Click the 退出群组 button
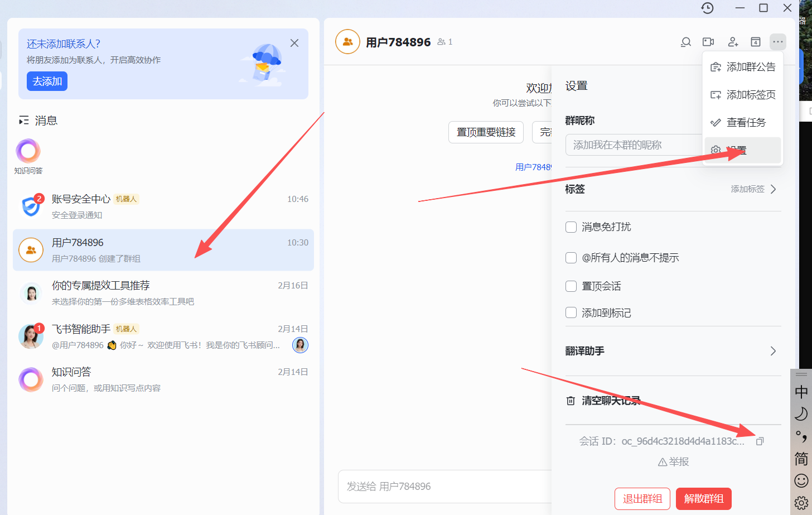The height and width of the screenshot is (515, 812). (642, 499)
